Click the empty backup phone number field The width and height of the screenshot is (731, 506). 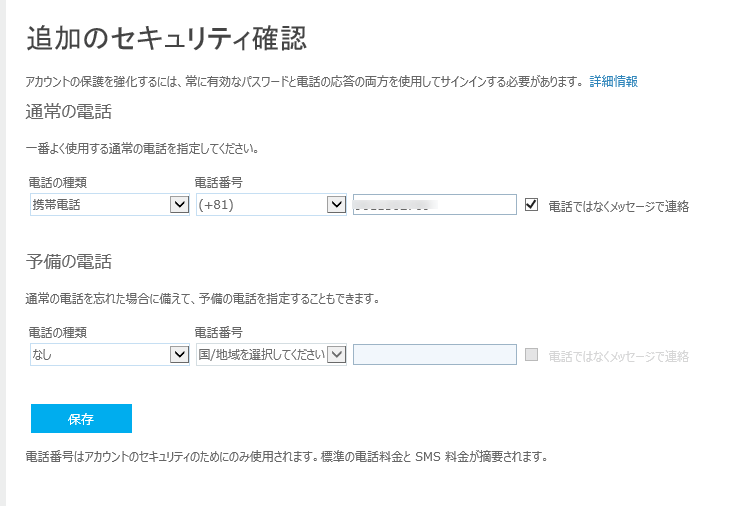click(x=434, y=354)
